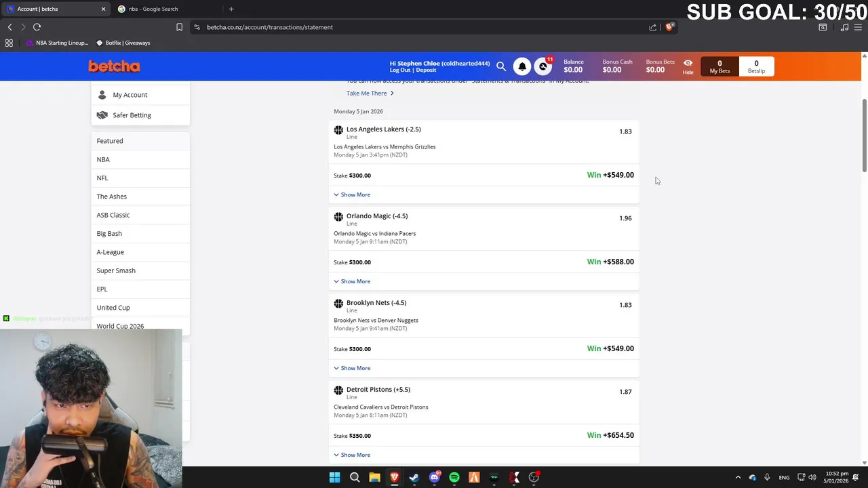
Task: Click Win +$654.50 amount
Action: tap(610, 435)
